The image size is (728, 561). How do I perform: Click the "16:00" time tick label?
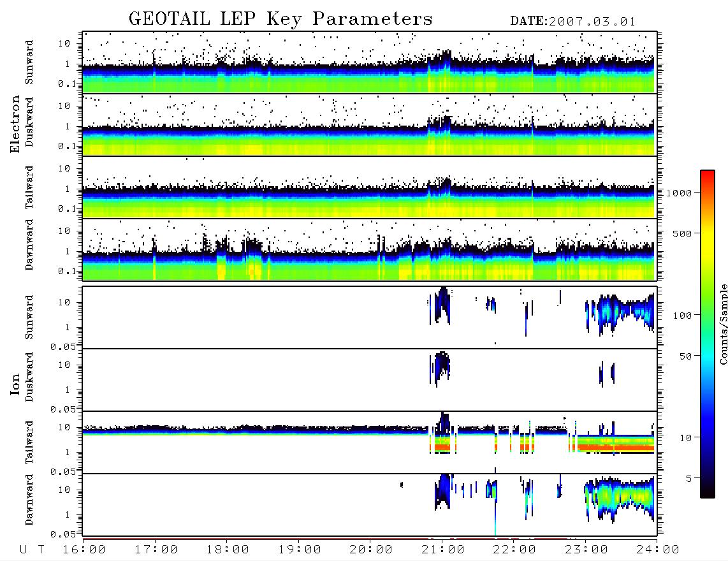point(85,550)
